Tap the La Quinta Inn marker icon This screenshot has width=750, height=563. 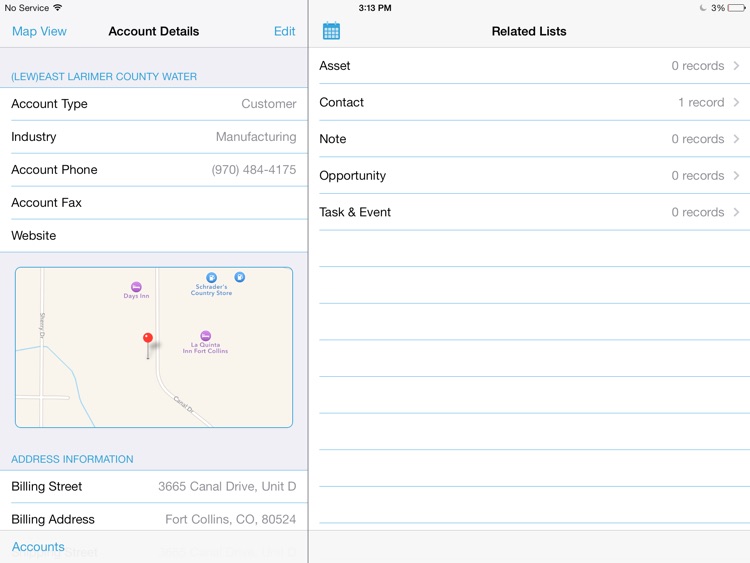(205, 335)
